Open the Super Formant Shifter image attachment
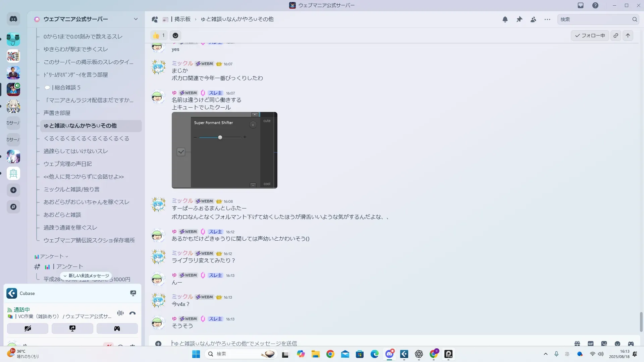 point(224,150)
